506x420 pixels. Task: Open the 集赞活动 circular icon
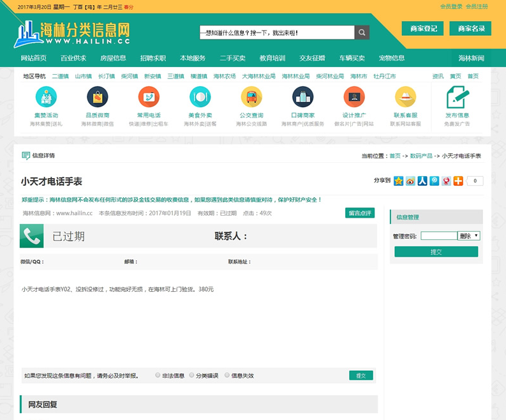click(x=46, y=96)
